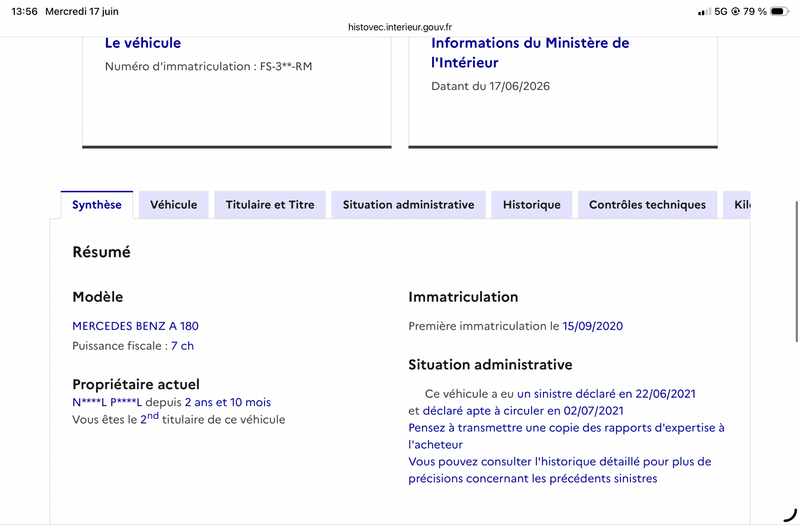The image size is (800, 525).
Task: Click '2 ans et 10 mois' ownership duration
Action: (228, 402)
